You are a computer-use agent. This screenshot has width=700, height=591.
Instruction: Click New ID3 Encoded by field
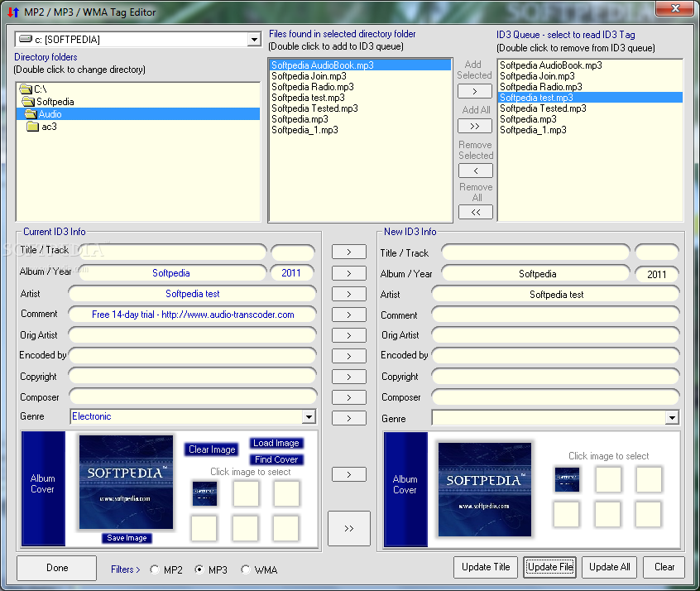[556, 356]
